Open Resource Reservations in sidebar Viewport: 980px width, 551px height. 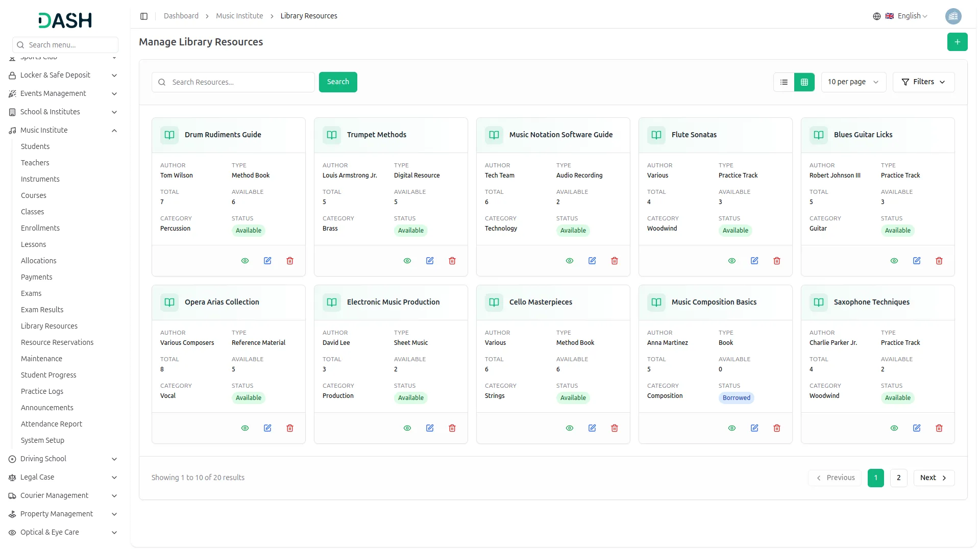[57, 342]
